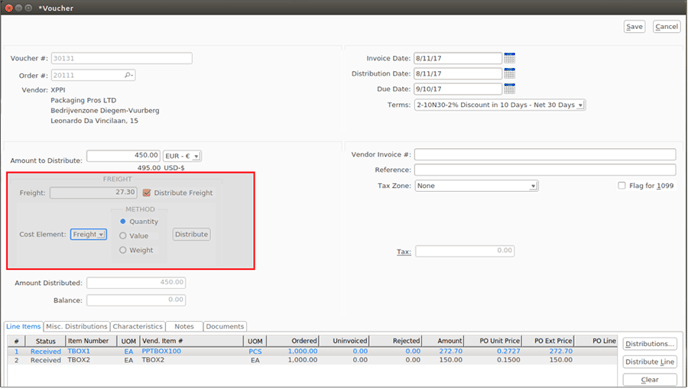Click the Distribute button in Freight section

point(191,234)
